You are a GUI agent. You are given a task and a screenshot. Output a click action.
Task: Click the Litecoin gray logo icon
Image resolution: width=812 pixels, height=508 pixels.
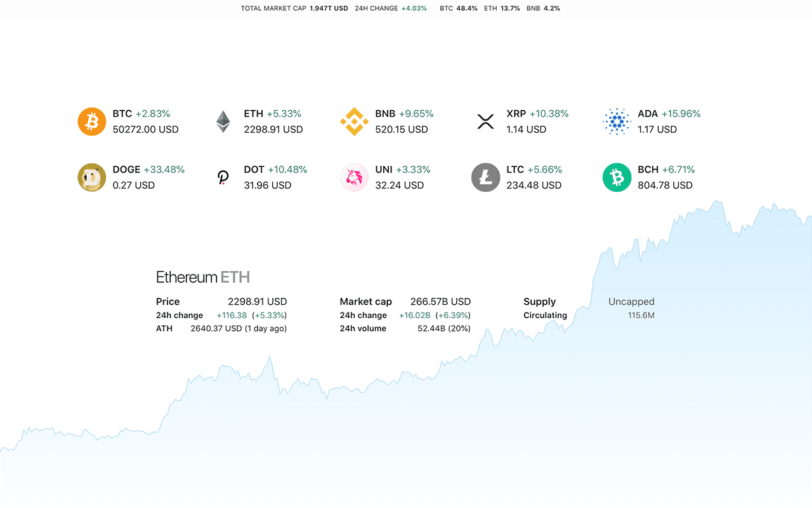click(486, 177)
